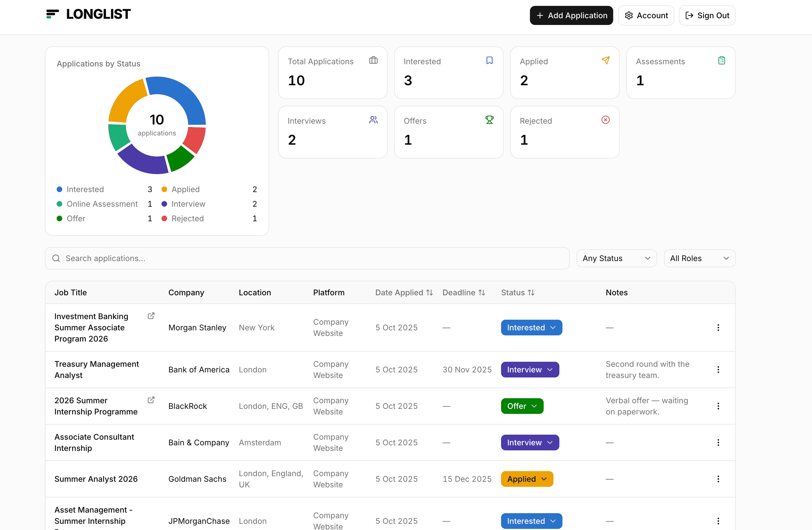Change Bank of America Interview status
The width and height of the screenshot is (812, 530).
tap(530, 370)
